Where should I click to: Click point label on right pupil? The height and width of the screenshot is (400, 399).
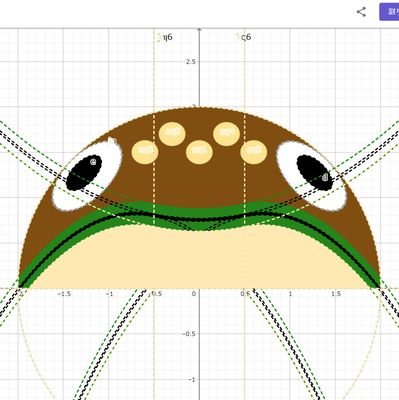[x=325, y=177]
